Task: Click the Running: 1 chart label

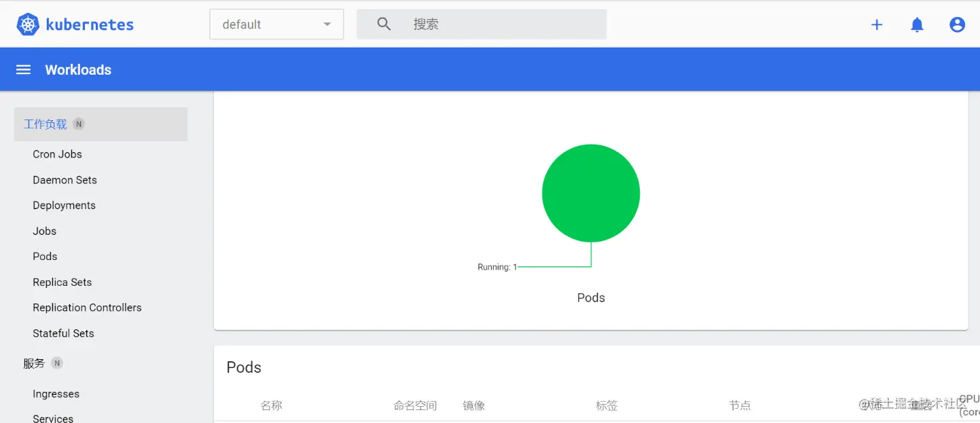Action: [x=497, y=267]
